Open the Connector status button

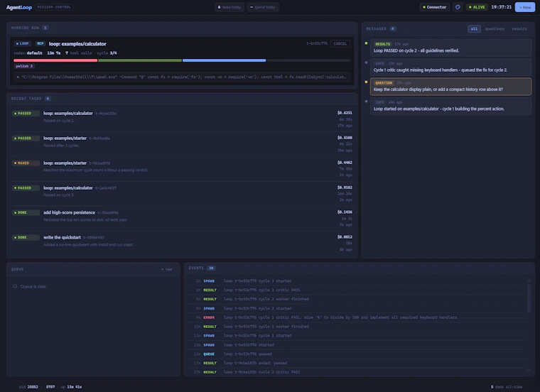tap(434, 7)
